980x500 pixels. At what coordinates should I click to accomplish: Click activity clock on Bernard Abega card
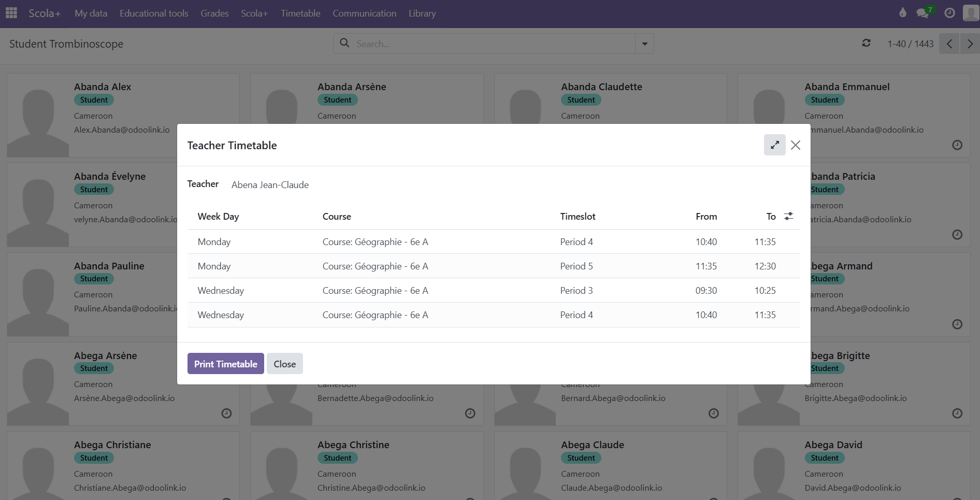tap(714, 413)
